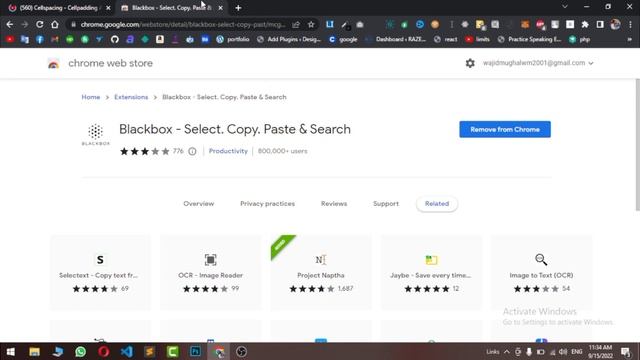
Task: Open the Gmail bookmark icon
Action: pos(55,40)
